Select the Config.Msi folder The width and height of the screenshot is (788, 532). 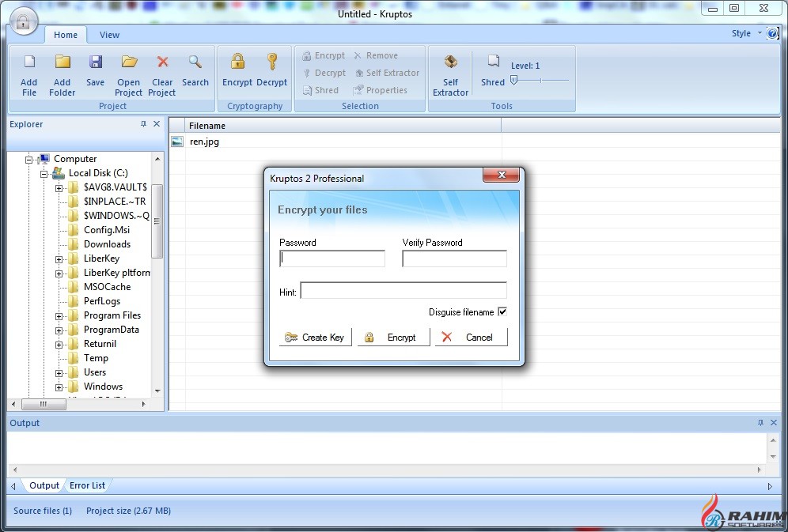coord(107,230)
